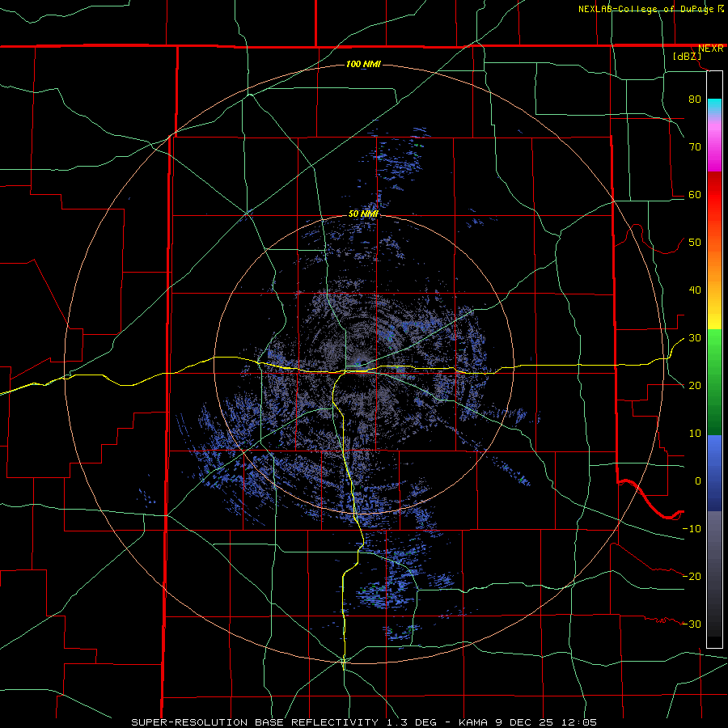The height and width of the screenshot is (728, 728).
Task: Click the 80 value on the dBZ scale
Action: [695, 99]
